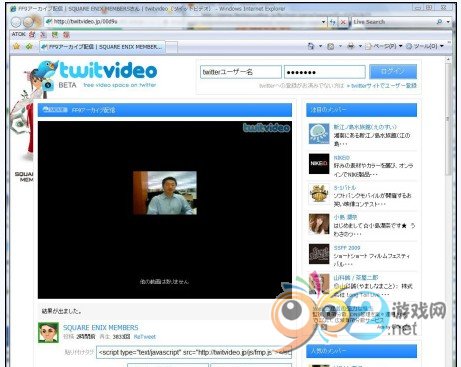Click the IE Back navigation button
The image size is (461, 367).
coord(16,22)
